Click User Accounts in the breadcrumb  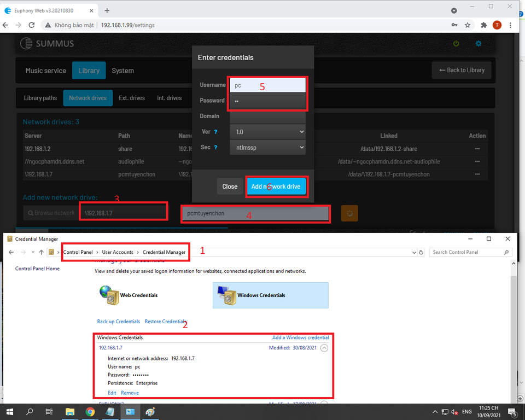click(118, 252)
